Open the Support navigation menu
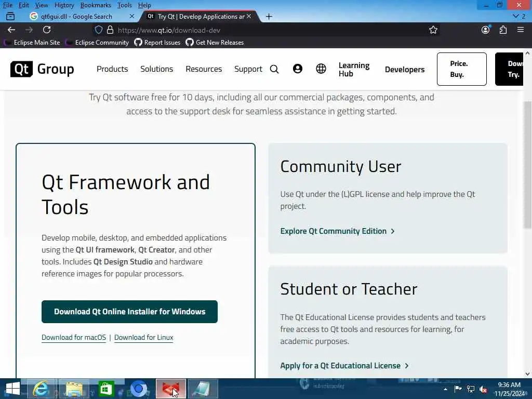 248,69
